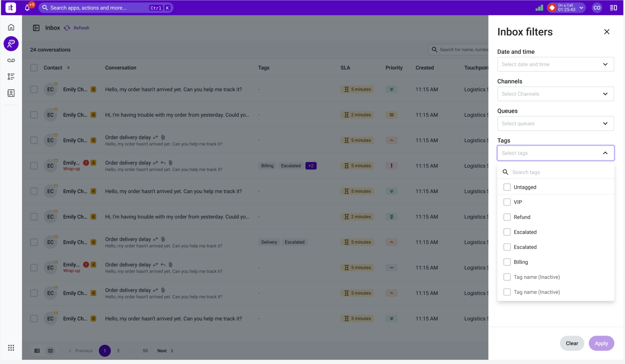Viewport: 625px width, 364px height.
Task: Click the Apply filters button
Action: (601, 343)
